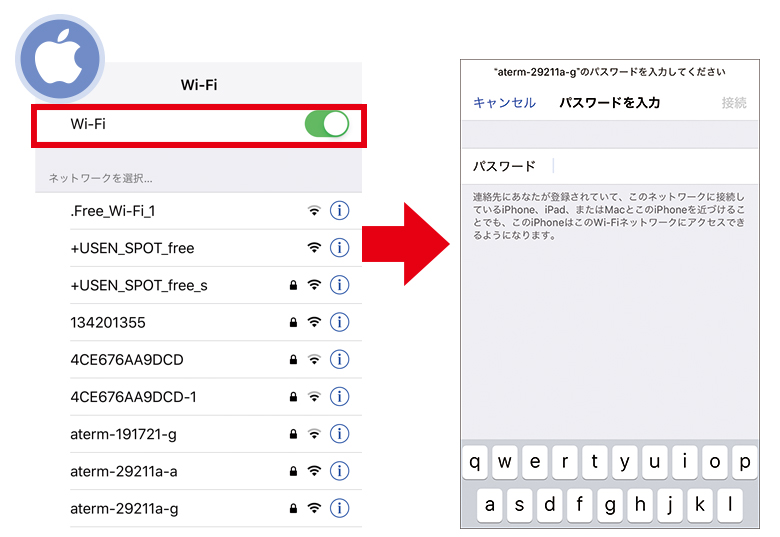The width and height of the screenshot is (780, 537).
Task: Click the signal icon for +USEN_SPOT_free_s
Action: (x=314, y=285)
